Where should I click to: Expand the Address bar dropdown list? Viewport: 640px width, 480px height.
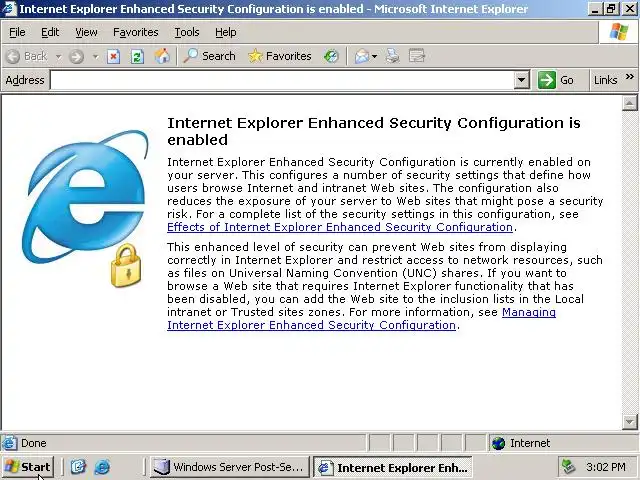(521, 80)
